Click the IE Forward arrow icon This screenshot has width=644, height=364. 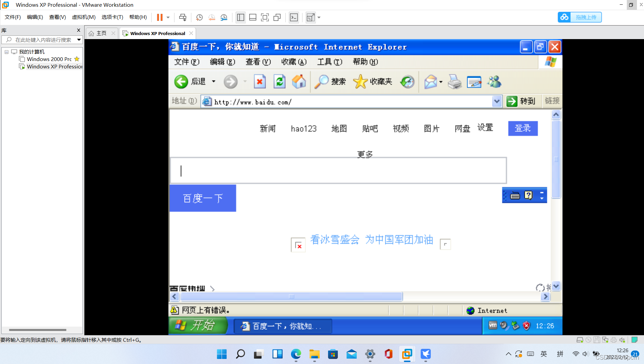click(230, 82)
